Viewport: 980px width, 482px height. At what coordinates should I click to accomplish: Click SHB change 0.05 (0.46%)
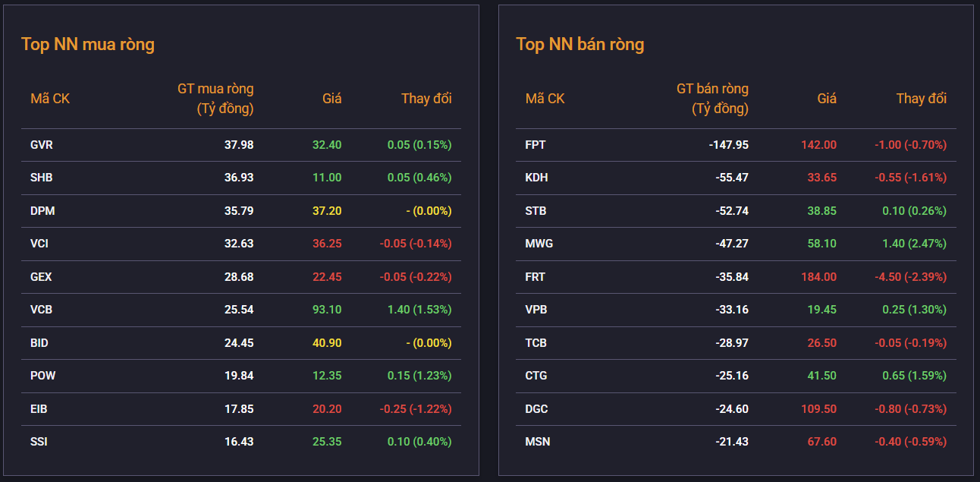[419, 178]
